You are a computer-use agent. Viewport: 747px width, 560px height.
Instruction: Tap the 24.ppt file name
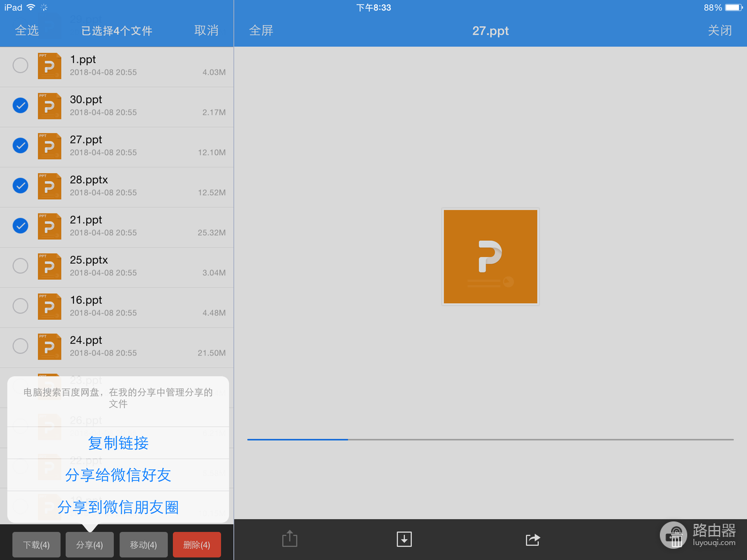point(86,340)
